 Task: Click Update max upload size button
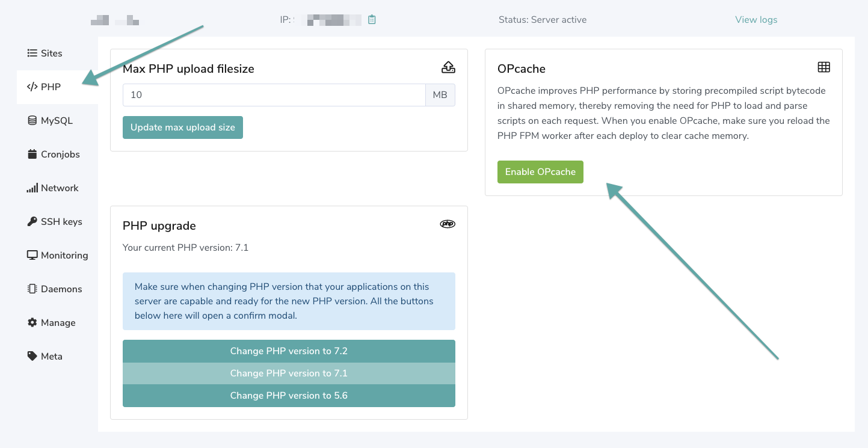tap(183, 127)
